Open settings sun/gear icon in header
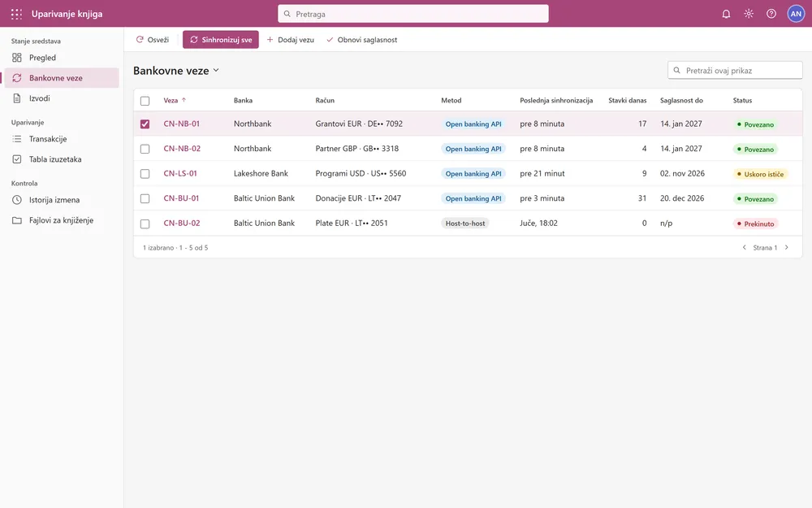Screen dimensions: 812x508 [749, 14]
